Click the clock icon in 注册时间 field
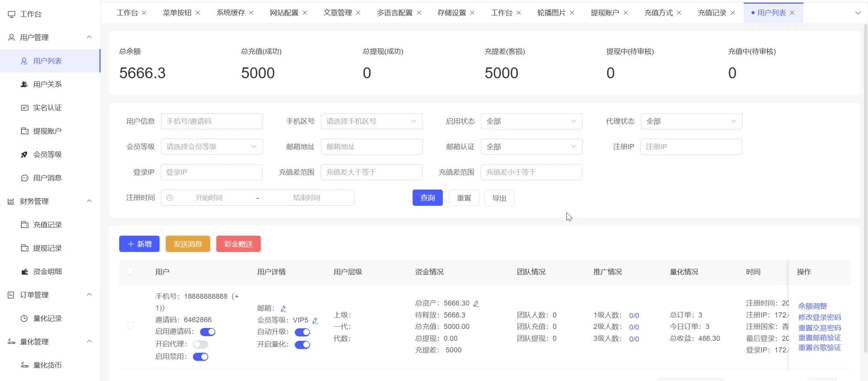The width and height of the screenshot is (868, 381). [x=170, y=198]
